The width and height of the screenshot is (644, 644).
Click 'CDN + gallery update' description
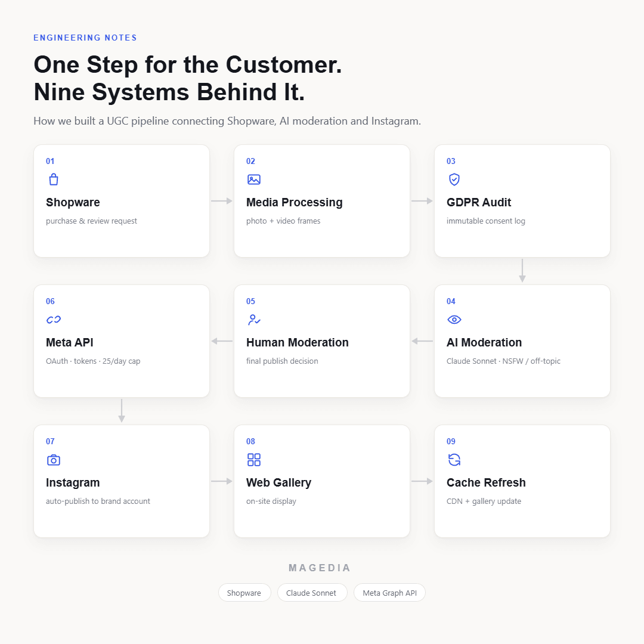click(484, 501)
